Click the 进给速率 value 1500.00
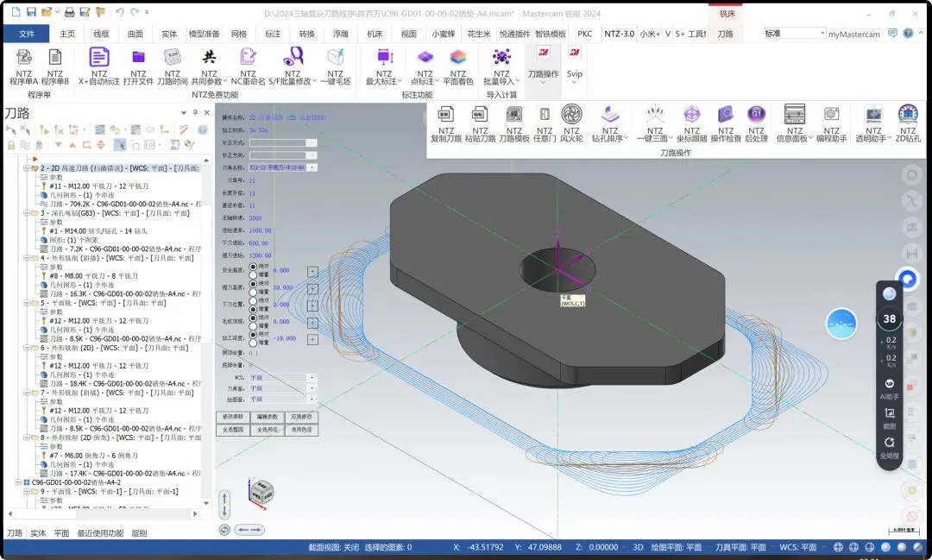This screenshot has height=560, width=932. click(x=261, y=230)
